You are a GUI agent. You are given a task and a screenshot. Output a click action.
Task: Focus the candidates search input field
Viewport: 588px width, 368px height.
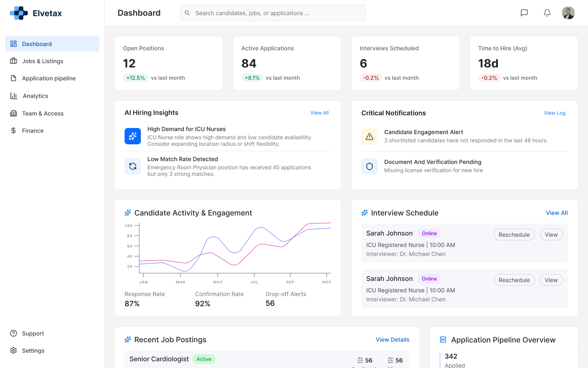[x=278, y=13]
